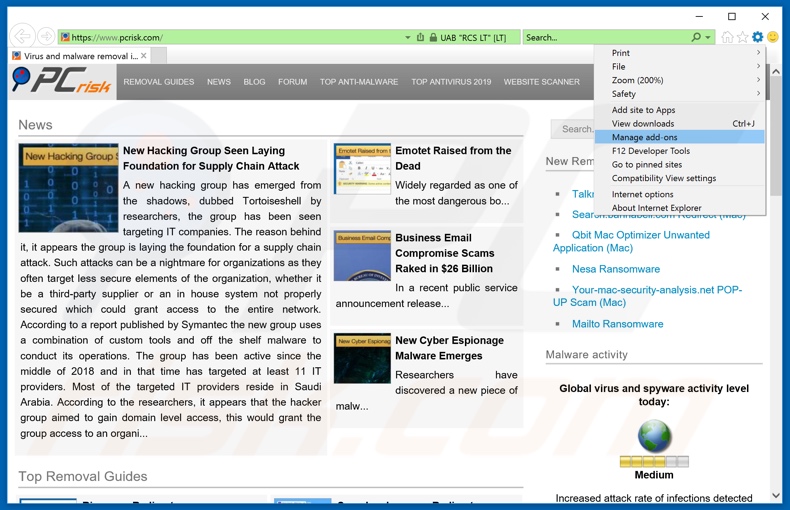Screen dimensions: 790x510
Task: Open the NEWS nav item
Action: 219,82
